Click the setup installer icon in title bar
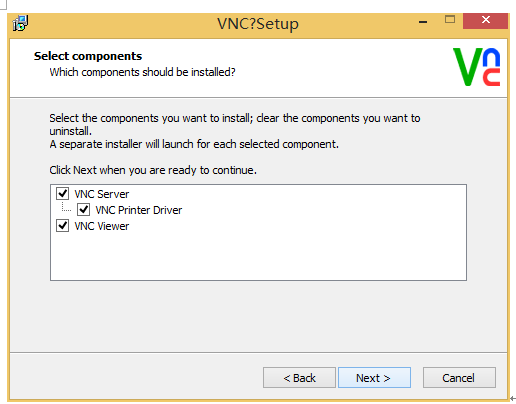This screenshot has width=516, height=404. pos(20,24)
